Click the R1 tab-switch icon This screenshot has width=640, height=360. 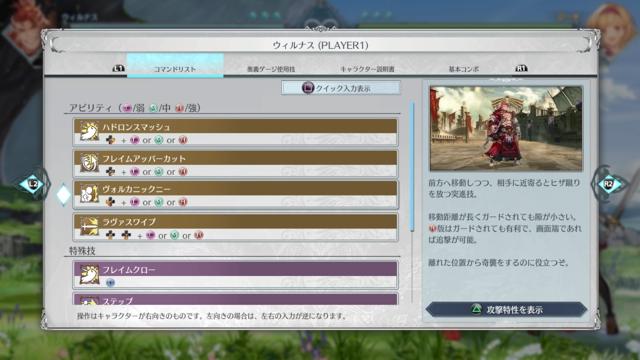click(x=521, y=69)
